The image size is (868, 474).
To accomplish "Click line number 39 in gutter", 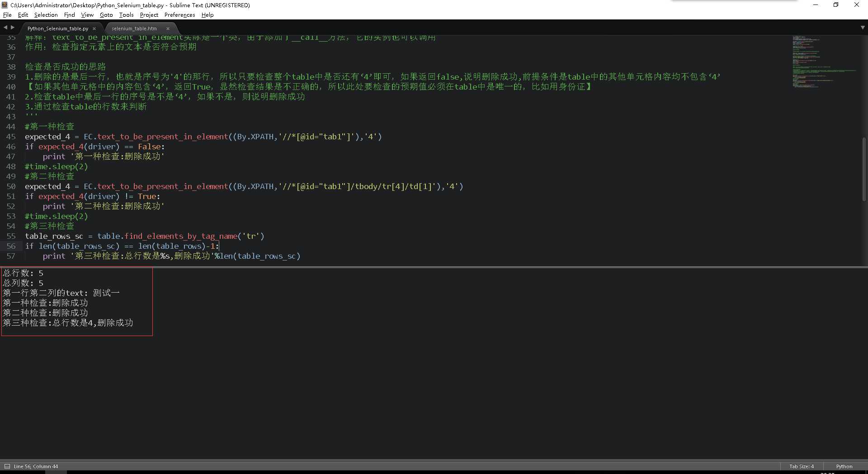I will coord(11,77).
